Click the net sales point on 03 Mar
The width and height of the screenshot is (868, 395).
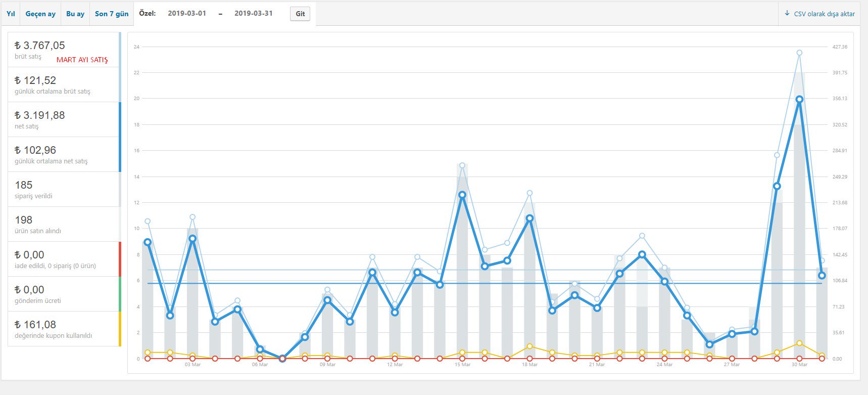coord(192,239)
